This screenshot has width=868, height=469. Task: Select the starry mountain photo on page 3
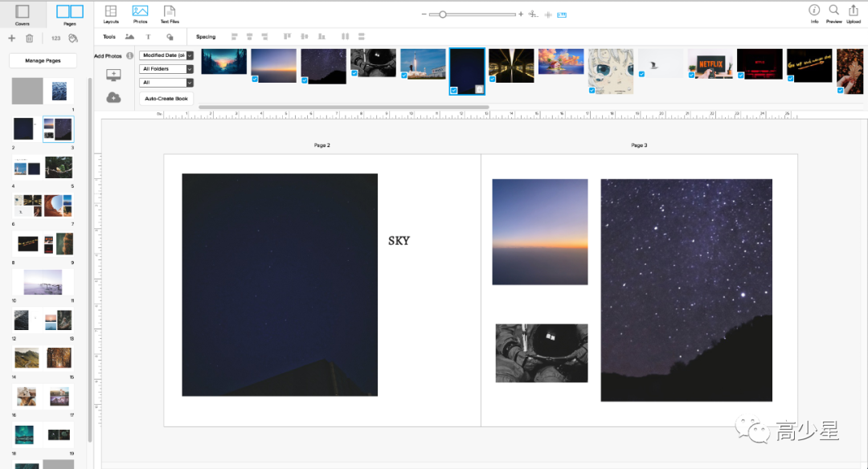686,290
